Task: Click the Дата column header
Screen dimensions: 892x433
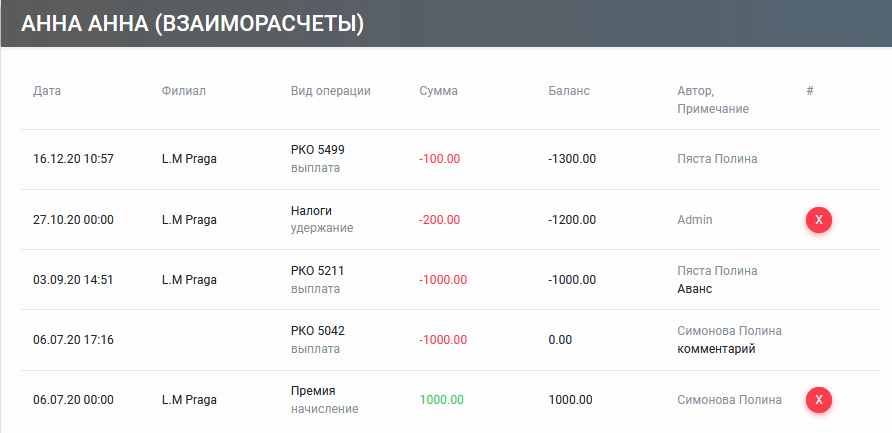Action: tap(47, 91)
